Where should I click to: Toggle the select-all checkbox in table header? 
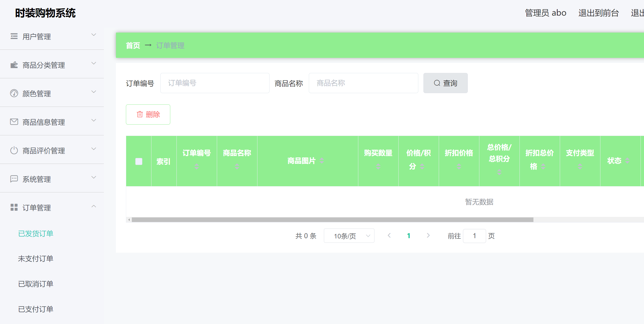(x=139, y=161)
